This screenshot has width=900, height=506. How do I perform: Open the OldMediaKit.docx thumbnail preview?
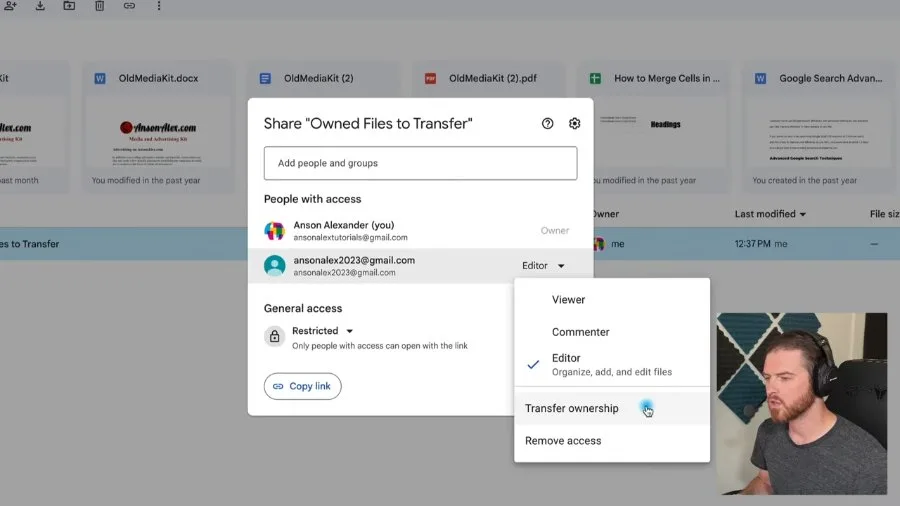tap(158, 133)
